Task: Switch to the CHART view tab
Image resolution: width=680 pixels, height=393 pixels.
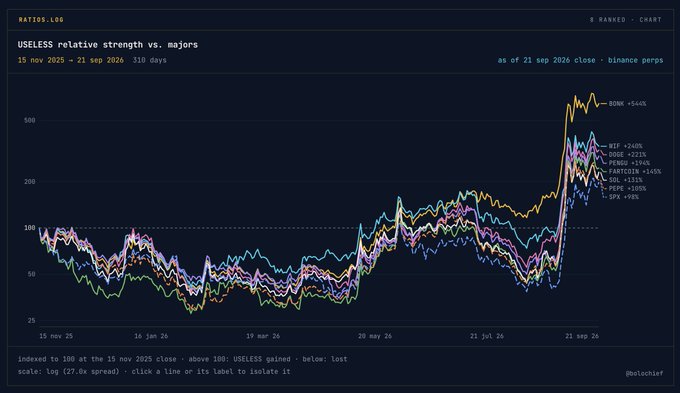Action: pyautogui.click(x=651, y=20)
